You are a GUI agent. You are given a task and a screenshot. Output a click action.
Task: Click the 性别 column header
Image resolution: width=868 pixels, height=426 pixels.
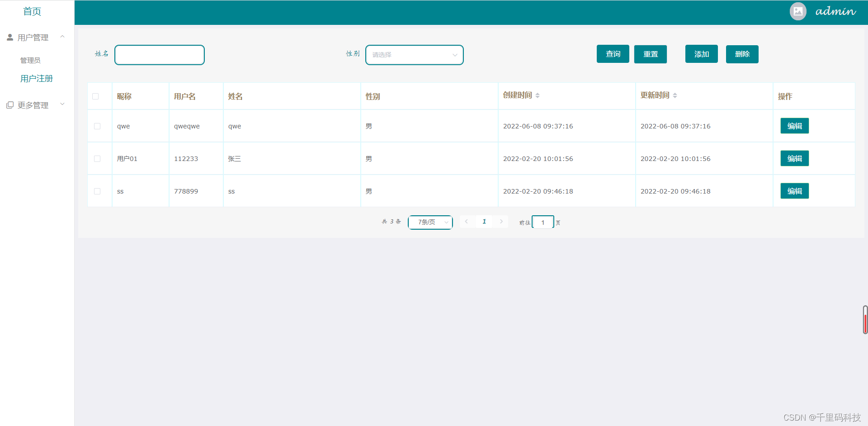coord(373,96)
